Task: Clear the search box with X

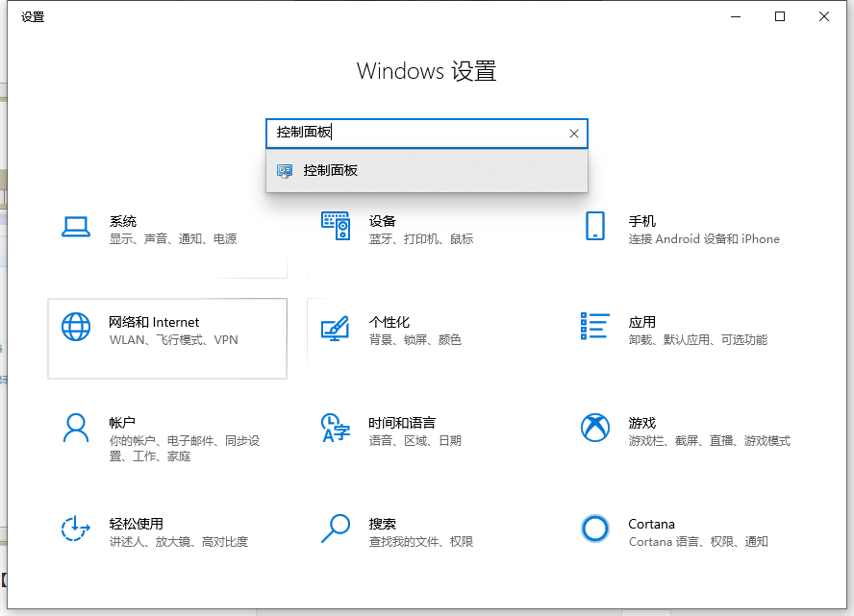Action: click(x=574, y=134)
